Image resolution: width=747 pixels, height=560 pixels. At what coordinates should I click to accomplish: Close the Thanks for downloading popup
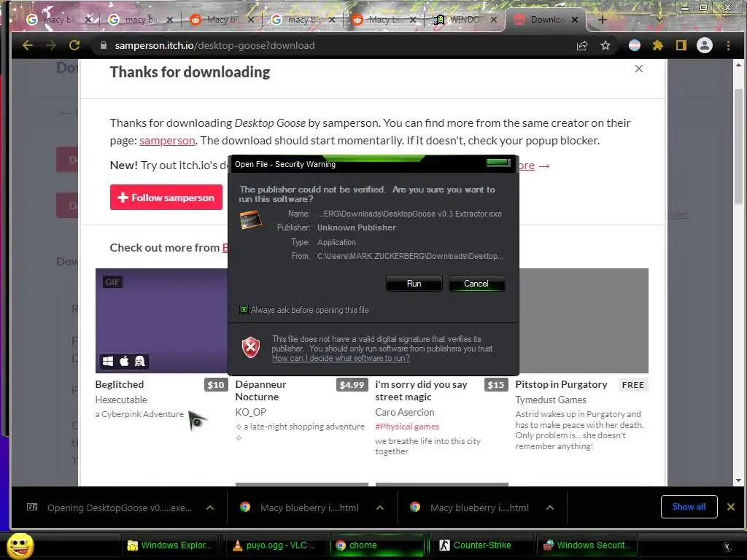[x=639, y=69]
